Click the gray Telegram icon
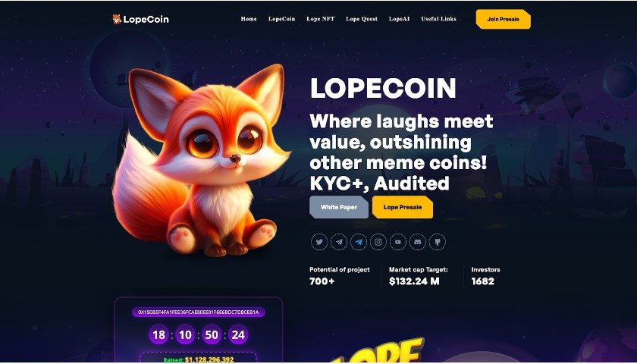Screen dimensions: 637x364 [x=339, y=242]
